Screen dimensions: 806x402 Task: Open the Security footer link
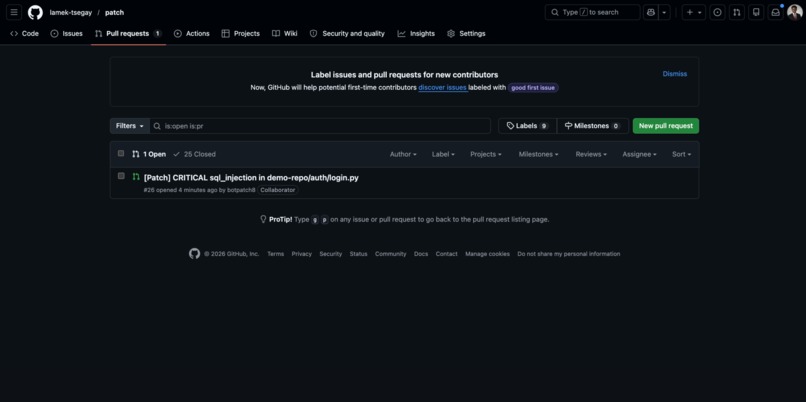(x=331, y=254)
